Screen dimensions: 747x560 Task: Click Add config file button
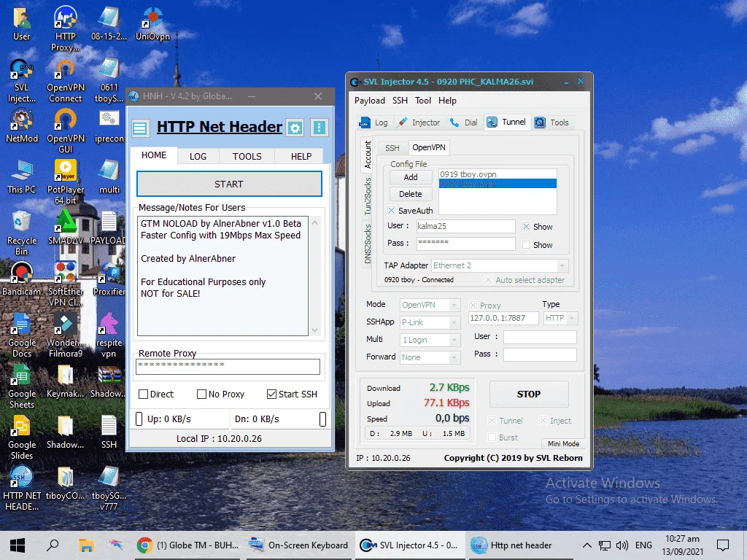pyautogui.click(x=411, y=177)
